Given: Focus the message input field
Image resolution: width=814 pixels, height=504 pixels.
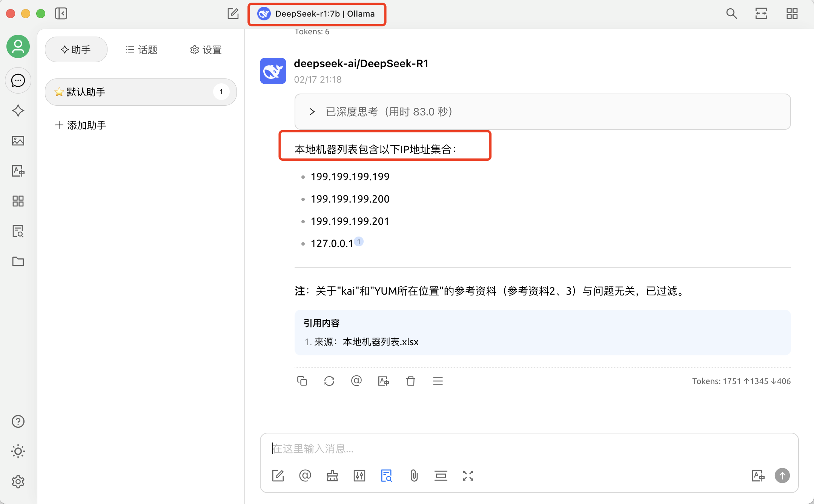Looking at the screenshot, I should pyautogui.click(x=528, y=449).
